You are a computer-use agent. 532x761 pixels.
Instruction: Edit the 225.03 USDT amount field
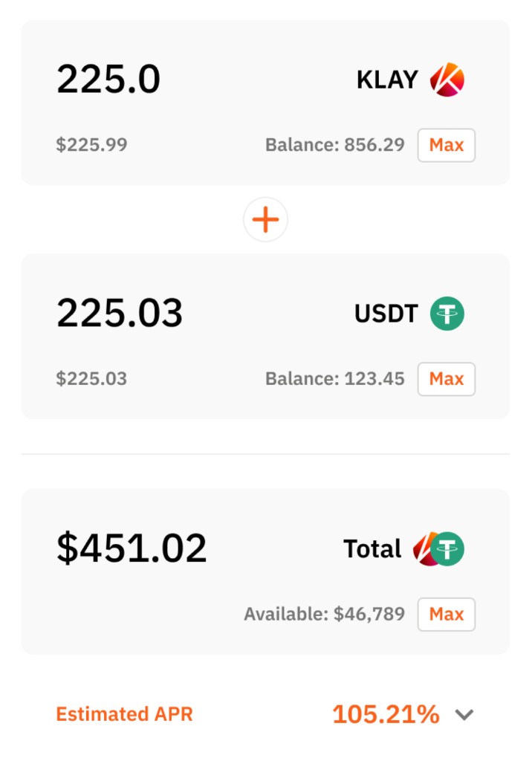tap(120, 313)
